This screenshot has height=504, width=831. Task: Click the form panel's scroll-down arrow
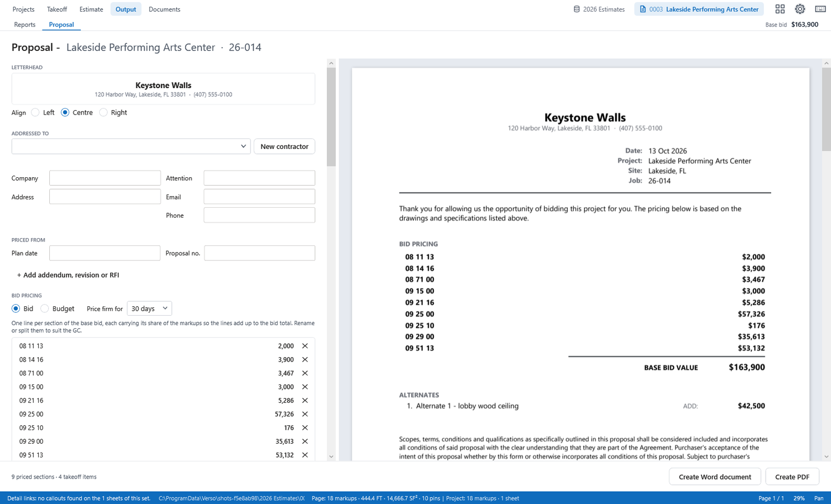coord(331,457)
